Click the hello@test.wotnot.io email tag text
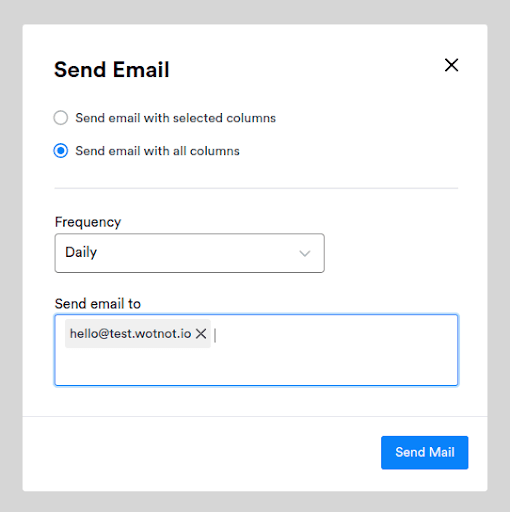 tap(130, 333)
